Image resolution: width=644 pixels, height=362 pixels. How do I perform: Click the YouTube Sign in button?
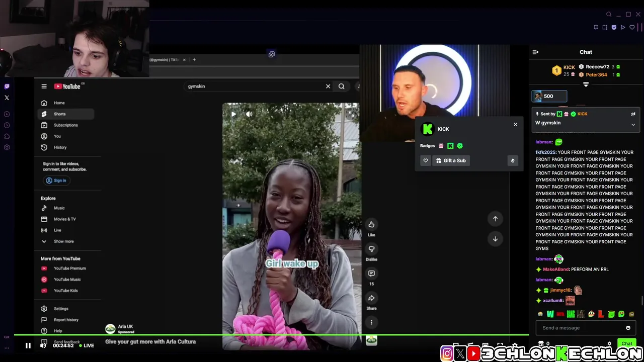(56, 180)
